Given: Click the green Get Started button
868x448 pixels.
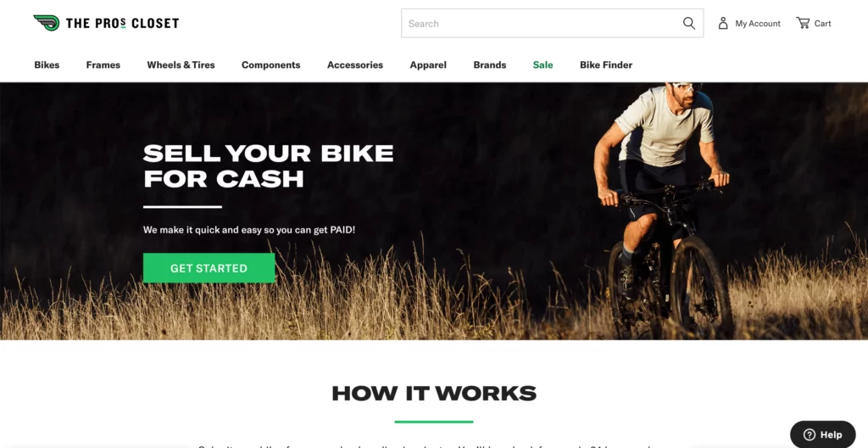Looking at the screenshot, I should click(209, 268).
